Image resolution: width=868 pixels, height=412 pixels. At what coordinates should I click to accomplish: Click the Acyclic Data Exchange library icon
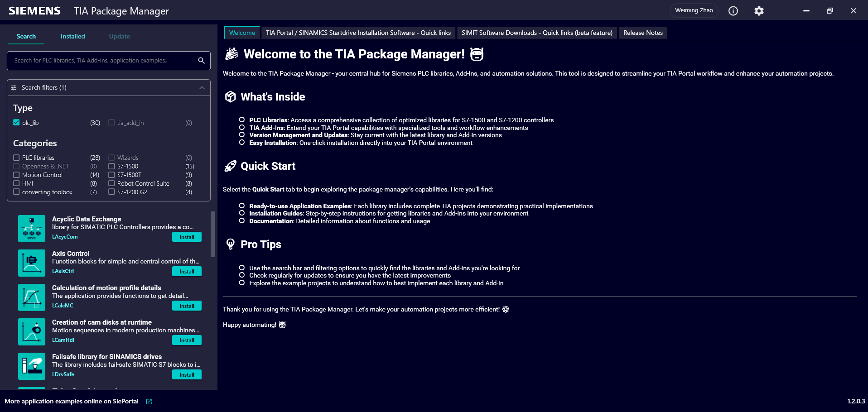32,229
